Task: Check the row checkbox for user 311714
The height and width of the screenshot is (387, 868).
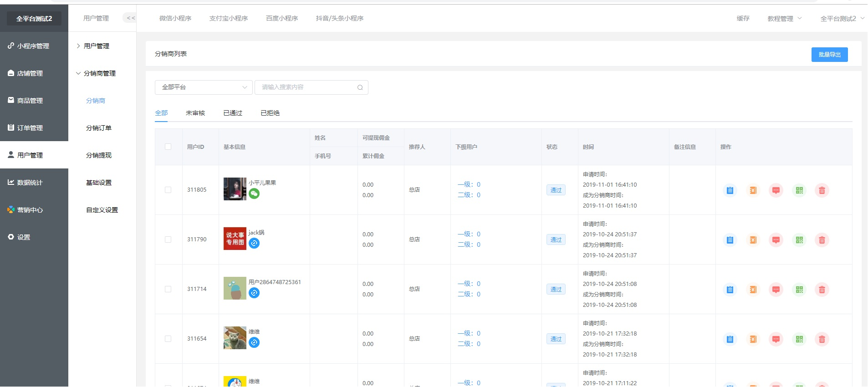Action: tap(168, 289)
